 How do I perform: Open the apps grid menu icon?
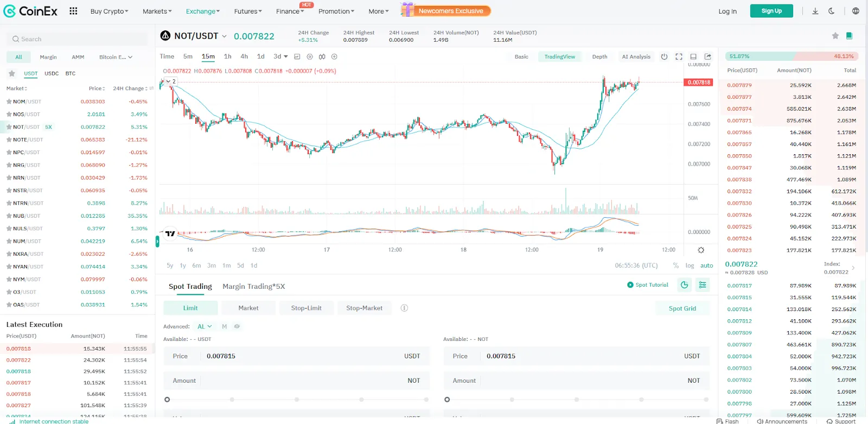(x=73, y=11)
